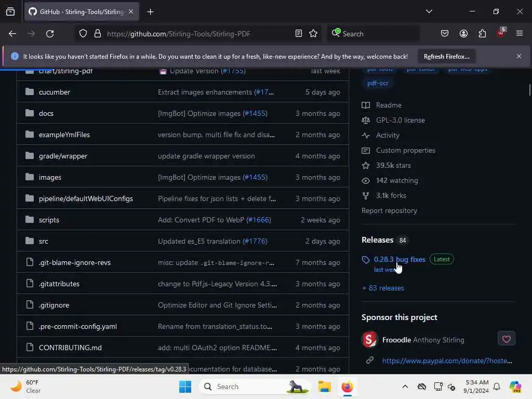Open the cucumber folder
Viewport: 532px width, 399px height.
54,92
